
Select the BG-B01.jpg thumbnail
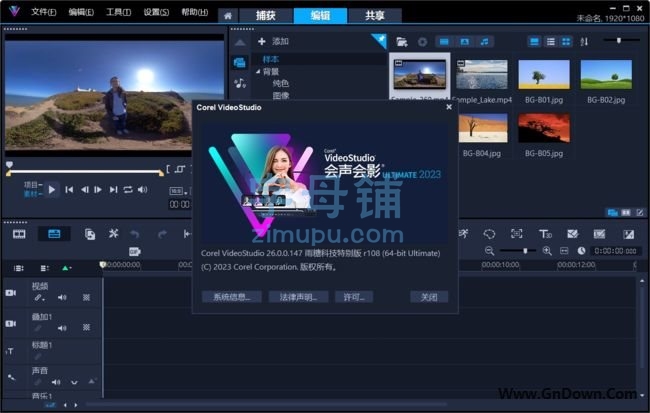[x=544, y=75]
